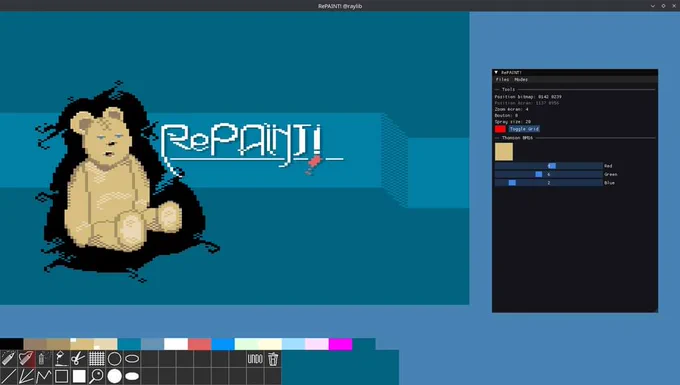
Task: Collapse the RePAINT! panel with the triangle
Action: click(x=496, y=72)
